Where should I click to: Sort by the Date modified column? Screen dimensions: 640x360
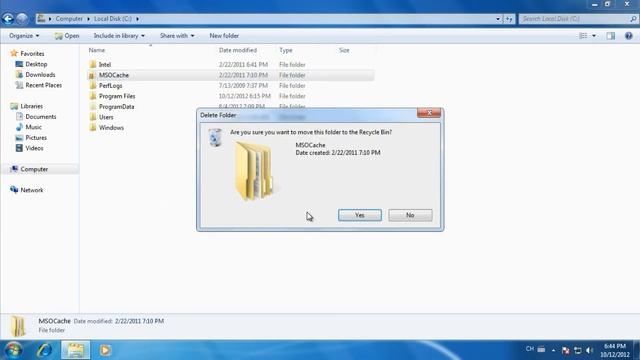238,50
